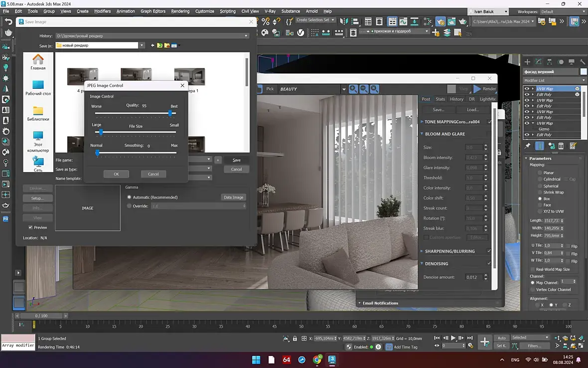Click the Pin Stack icon
The image size is (588, 368).
pos(528,146)
